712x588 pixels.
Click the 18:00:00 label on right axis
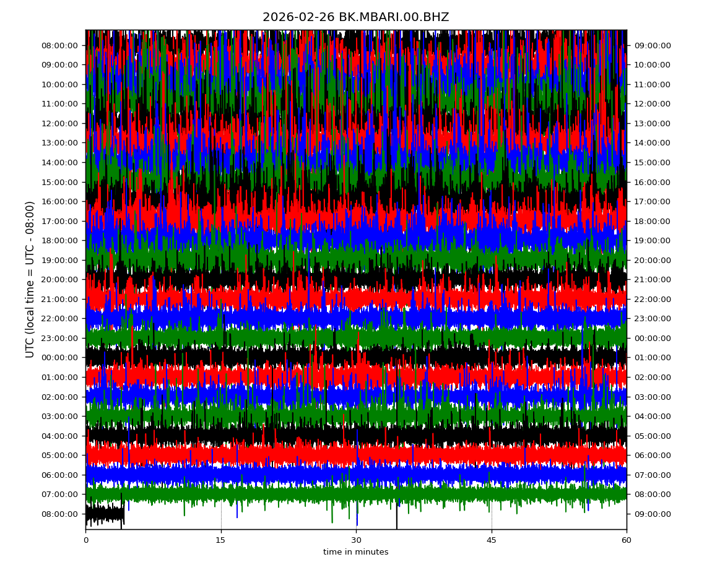(x=651, y=221)
